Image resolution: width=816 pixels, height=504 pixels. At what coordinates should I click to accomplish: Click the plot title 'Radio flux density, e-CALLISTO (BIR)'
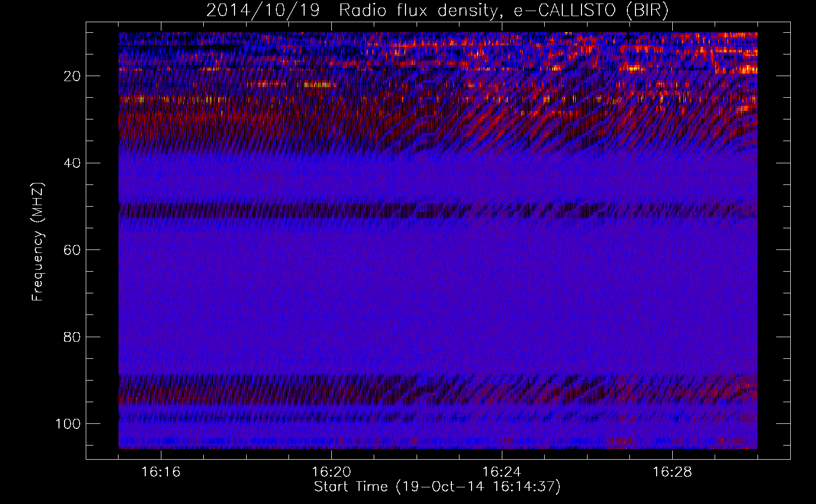(x=504, y=11)
